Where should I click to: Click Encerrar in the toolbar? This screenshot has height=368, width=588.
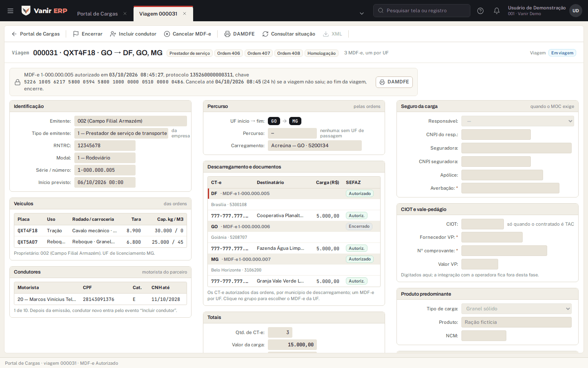pyautogui.click(x=88, y=34)
